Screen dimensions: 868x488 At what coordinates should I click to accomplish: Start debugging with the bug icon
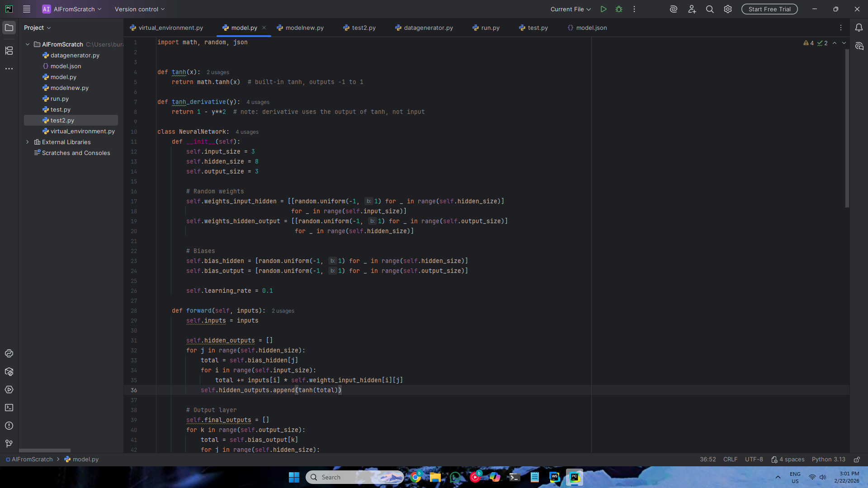pos(619,9)
